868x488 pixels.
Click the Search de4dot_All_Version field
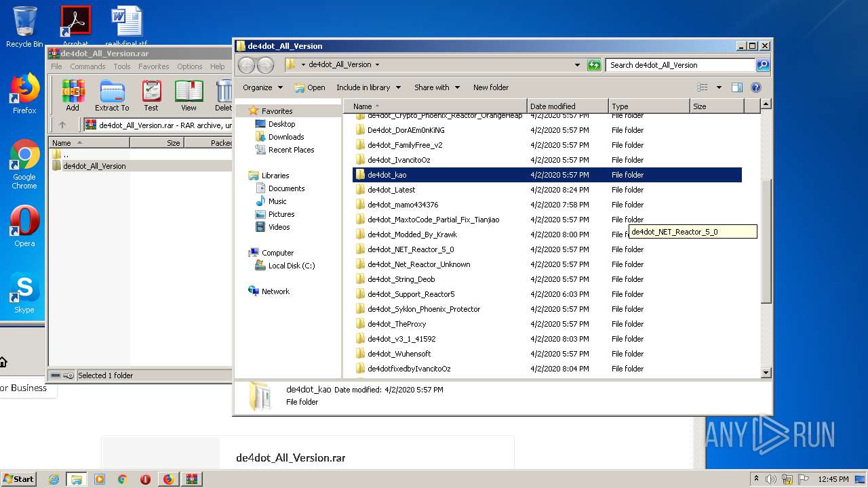[x=680, y=65]
